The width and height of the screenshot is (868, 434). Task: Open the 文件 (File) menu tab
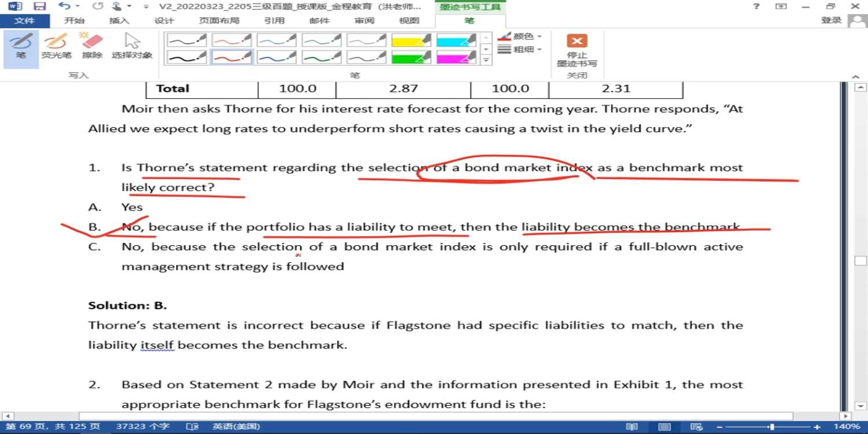[24, 21]
